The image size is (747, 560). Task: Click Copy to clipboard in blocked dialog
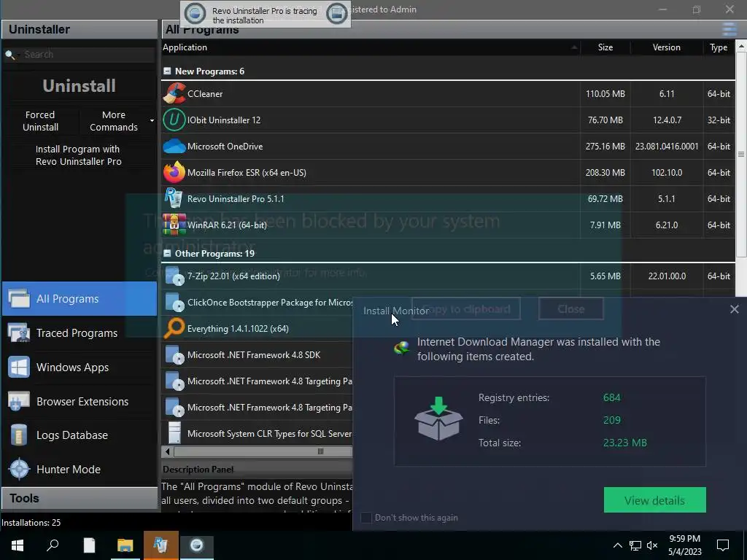pyautogui.click(x=465, y=309)
